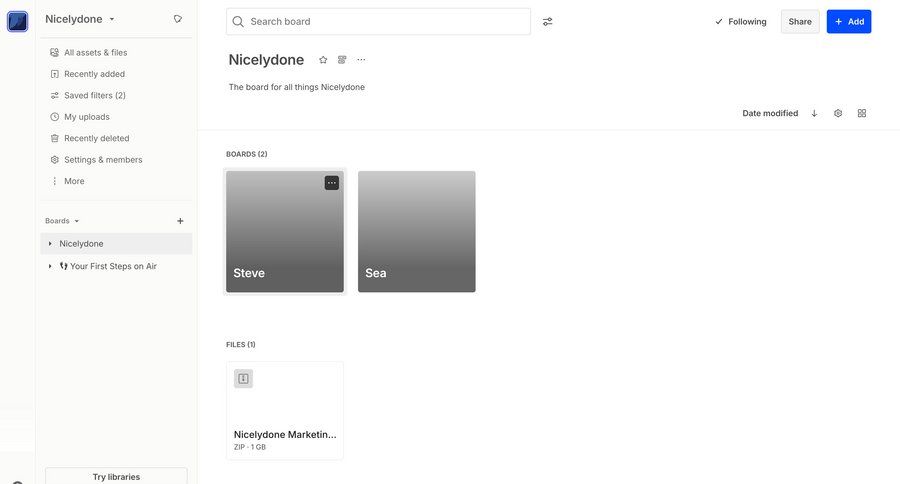Click the plus icon to add board
This screenshot has width=900, height=484.
[180, 221]
